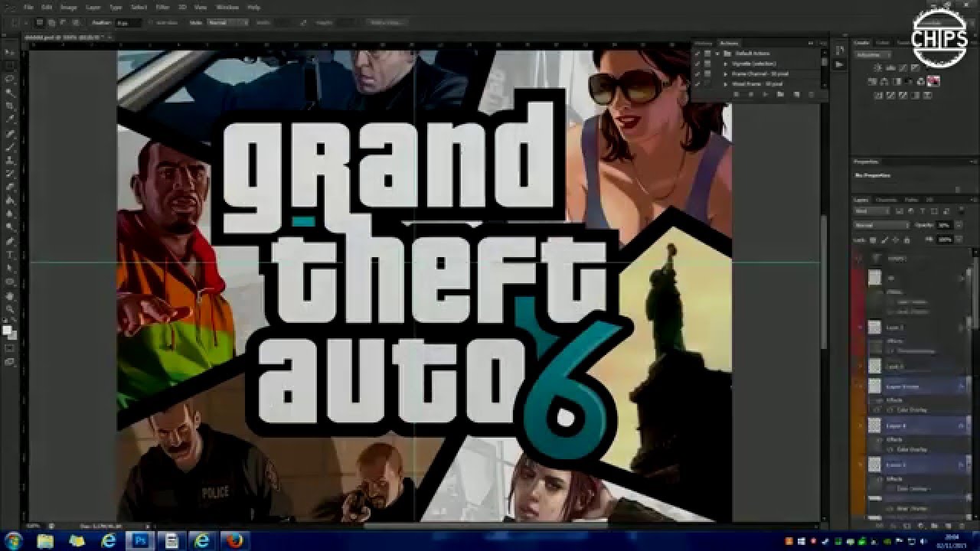Select the Eraser tool
This screenshot has height=551, width=980.
(x=10, y=186)
